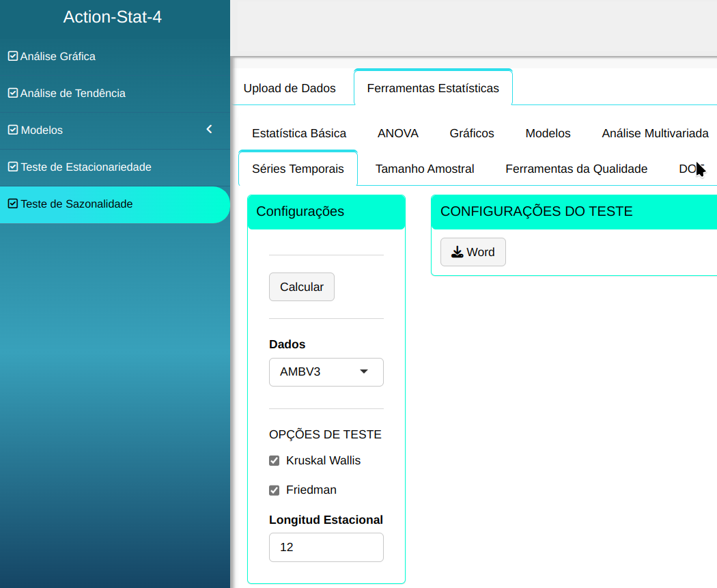Select the Ferramentas Estatísticas tab

tap(433, 88)
